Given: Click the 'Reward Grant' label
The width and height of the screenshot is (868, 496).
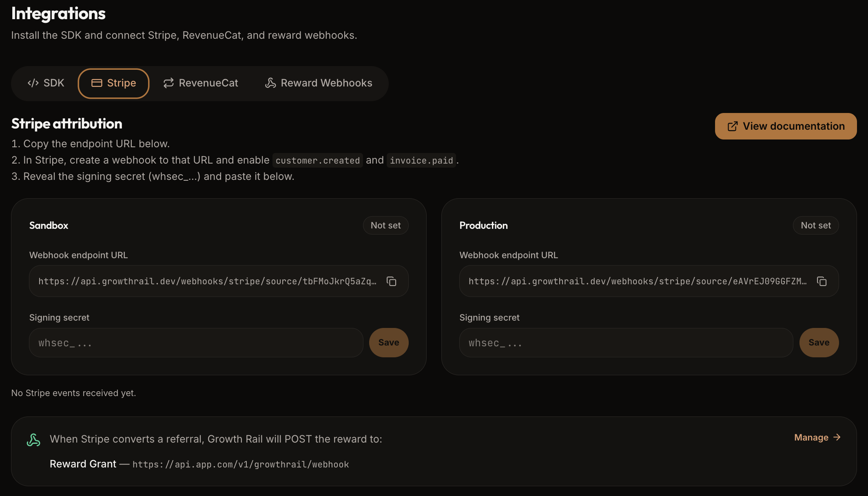Looking at the screenshot, I should point(83,464).
